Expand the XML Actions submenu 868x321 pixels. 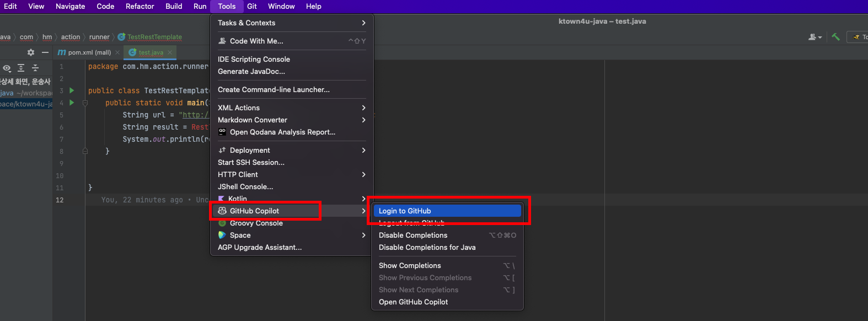(x=292, y=108)
